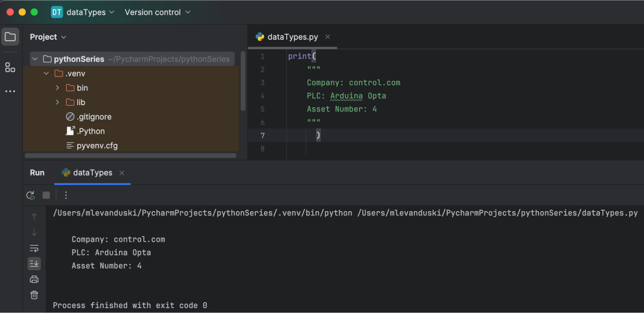Collapse the .venv folder
The width and height of the screenshot is (644, 313).
[x=46, y=73]
